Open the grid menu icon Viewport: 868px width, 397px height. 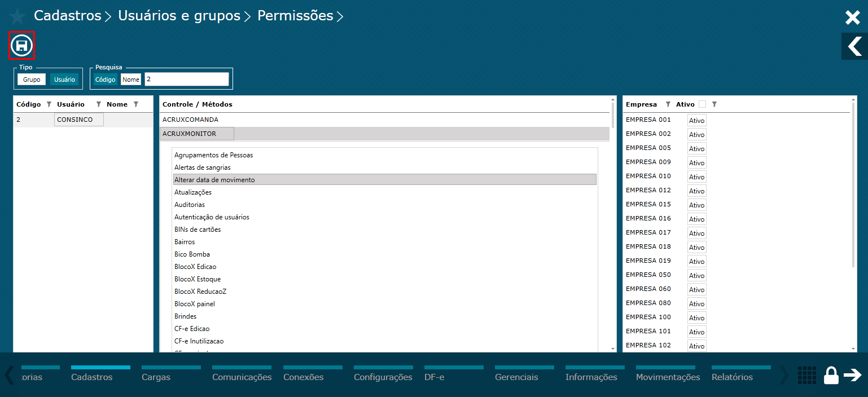(806, 375)
